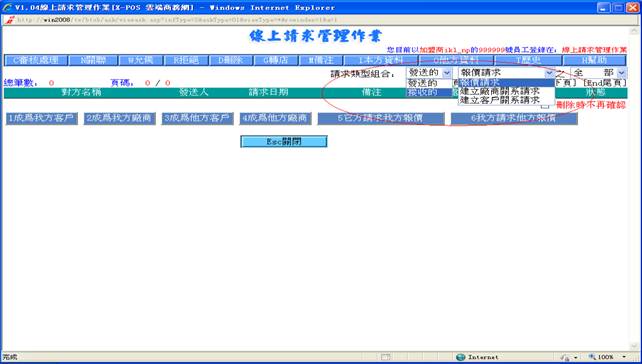Toggle the 刪除時不再確認 checkbox
642x364 pixels.
545,106
